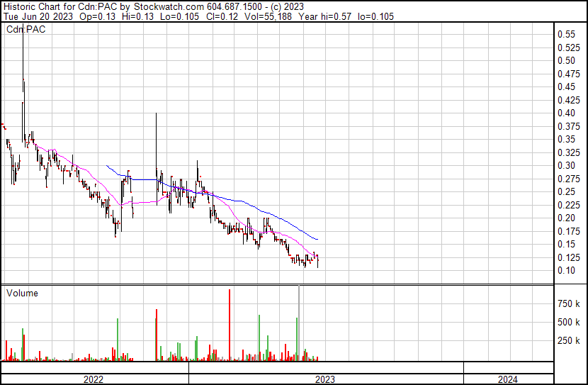
Task: Click the 750 k volume axis label
Action: coord(569,303)
